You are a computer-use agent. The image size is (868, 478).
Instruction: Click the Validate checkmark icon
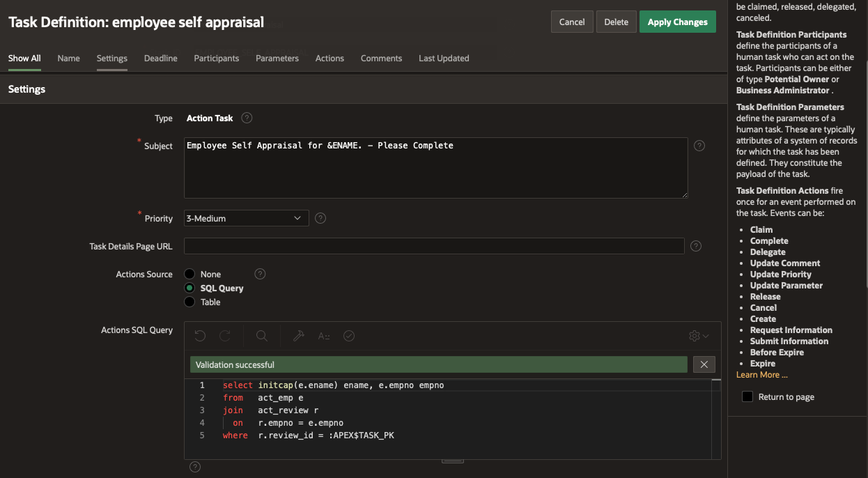(349, 336)
